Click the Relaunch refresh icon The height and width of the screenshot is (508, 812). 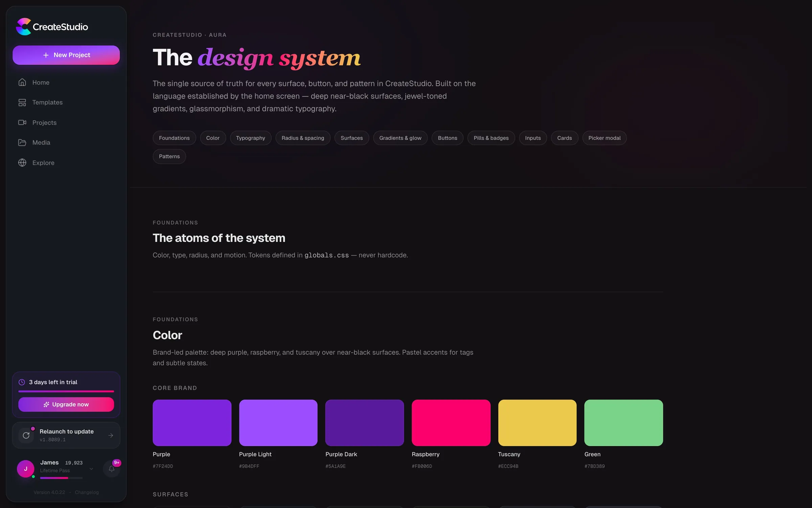pos(26,436)
